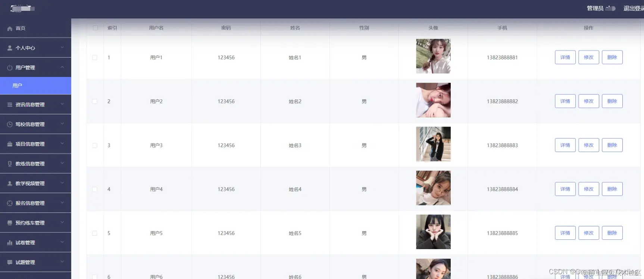The image size is (644, 279).
Task: Click 修改 for 用户1
Action: click(x=589, y=57)
